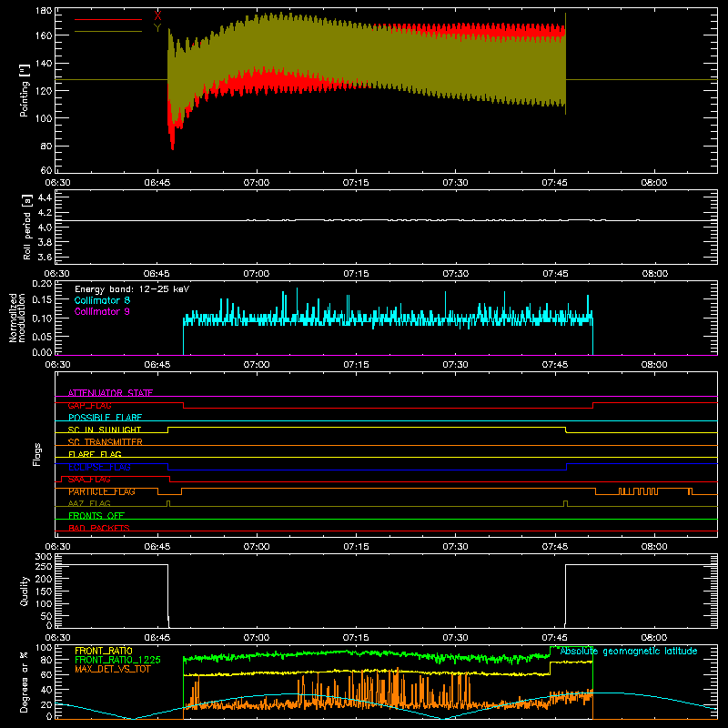Click the Normalized modulation axis title
Screen dimensions: 728x728
tap(17, 318)
